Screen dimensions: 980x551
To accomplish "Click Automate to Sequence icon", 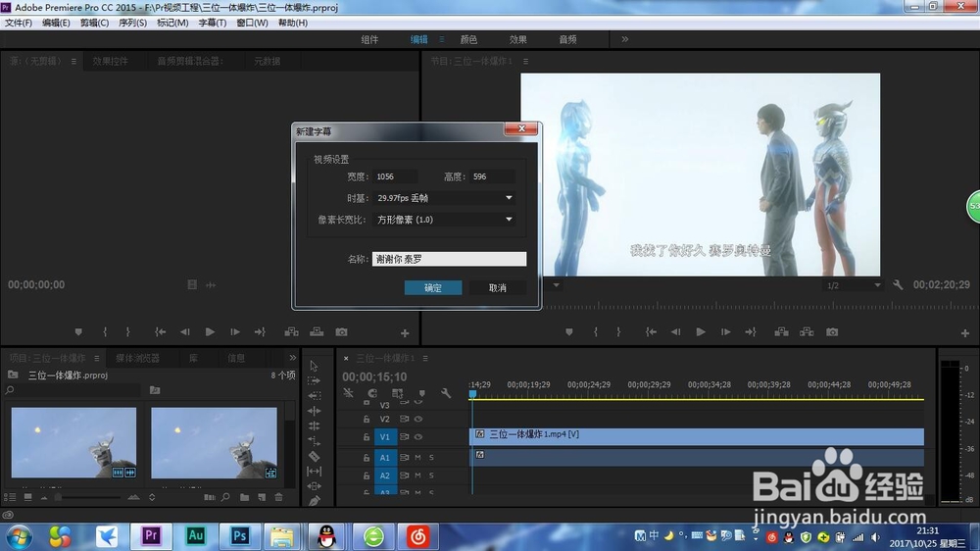I will 210,497.
